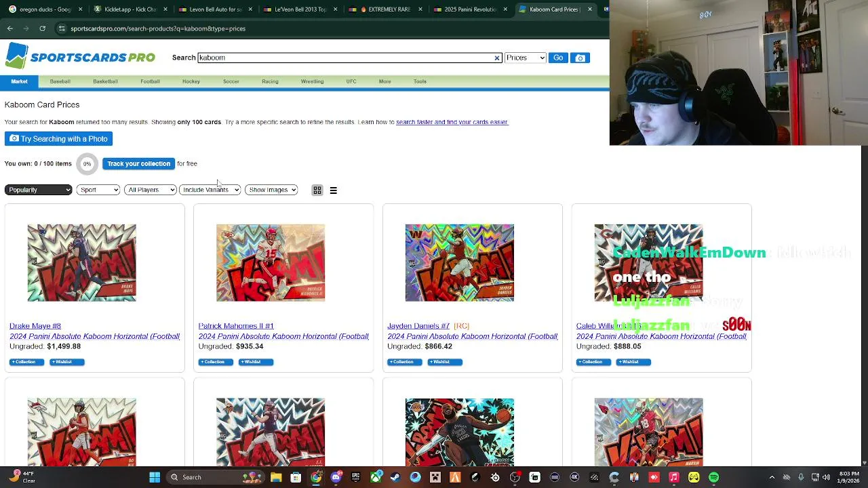Go to the Racing category
The width and height of the screenshot is (868, 488).
[x=270, y=81]
